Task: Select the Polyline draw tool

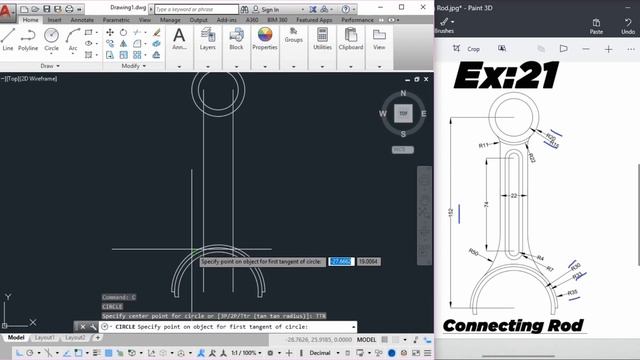Action: 28,40
